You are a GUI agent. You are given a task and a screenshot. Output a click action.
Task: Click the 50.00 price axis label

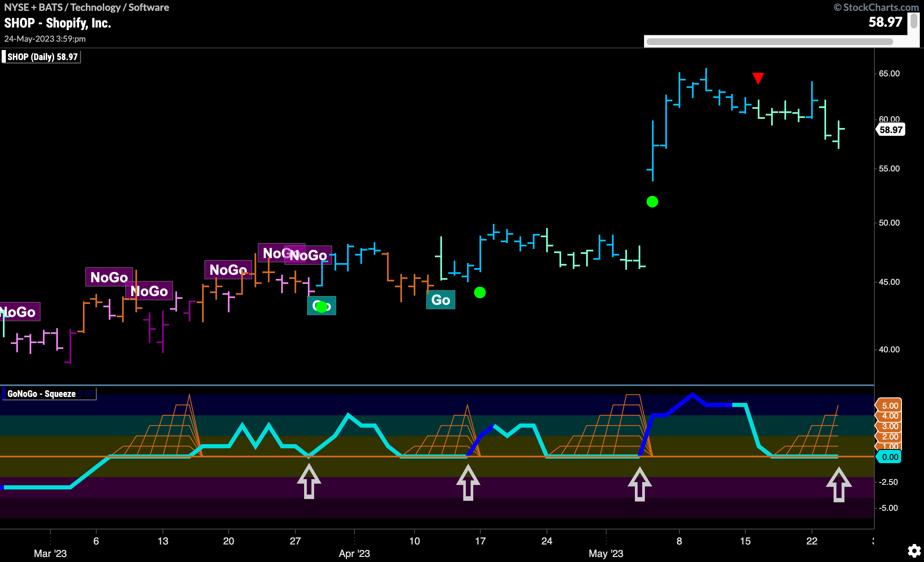(889, 223)
